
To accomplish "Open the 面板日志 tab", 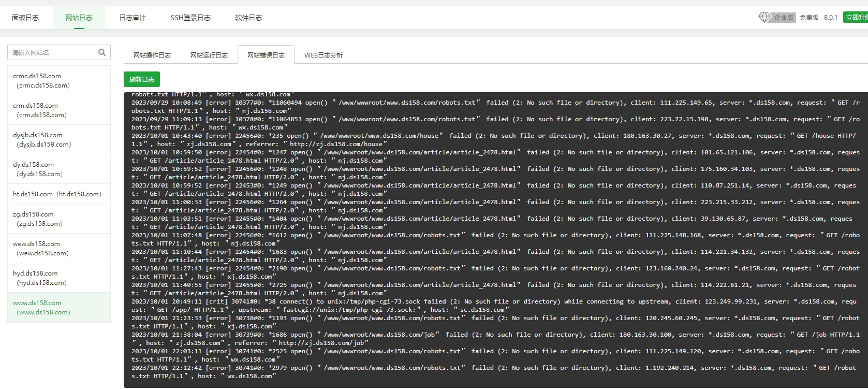I will tap(25, 18).
